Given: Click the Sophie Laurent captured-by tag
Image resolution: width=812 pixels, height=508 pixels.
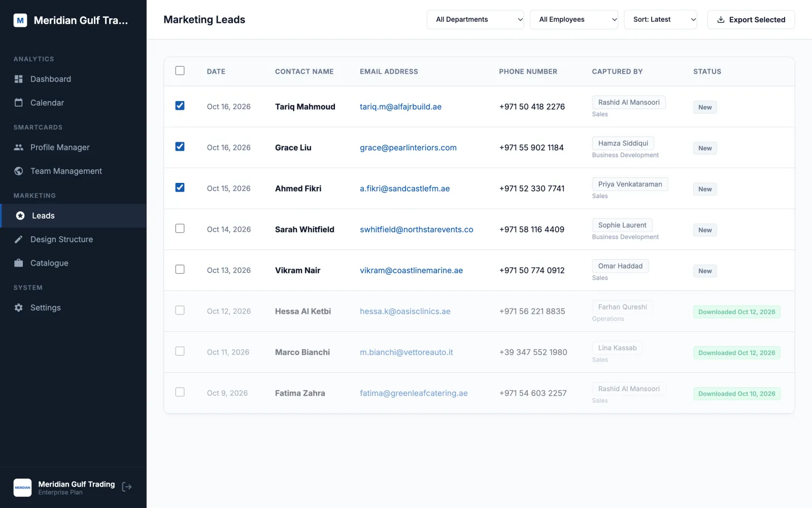Looking at the screenshot, I should (x=622, y=225).
